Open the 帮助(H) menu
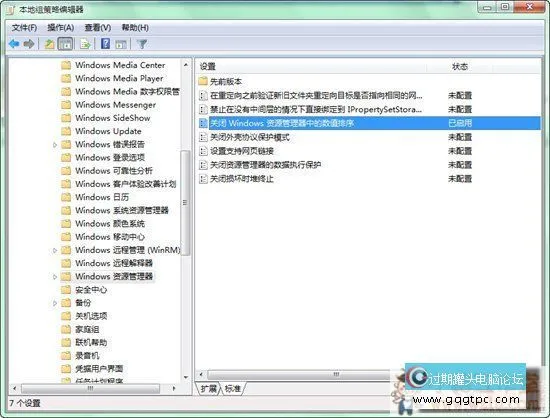Viewport: 550px width, 418px height. [x=135, y=28]
